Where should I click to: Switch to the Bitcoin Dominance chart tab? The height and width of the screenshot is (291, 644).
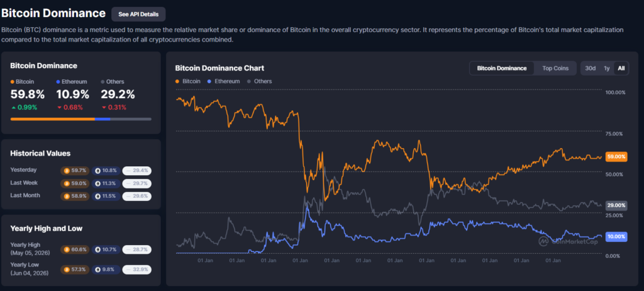click(501, 68)
